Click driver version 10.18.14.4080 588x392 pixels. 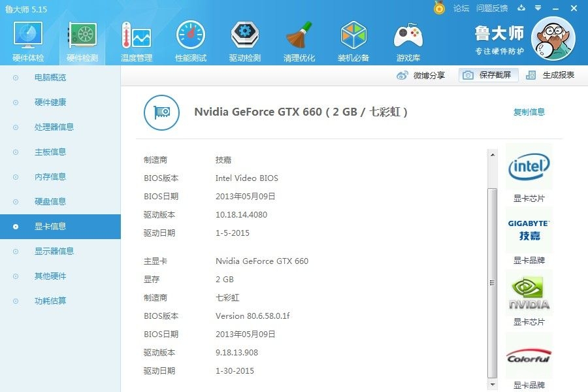coord(241,215)
